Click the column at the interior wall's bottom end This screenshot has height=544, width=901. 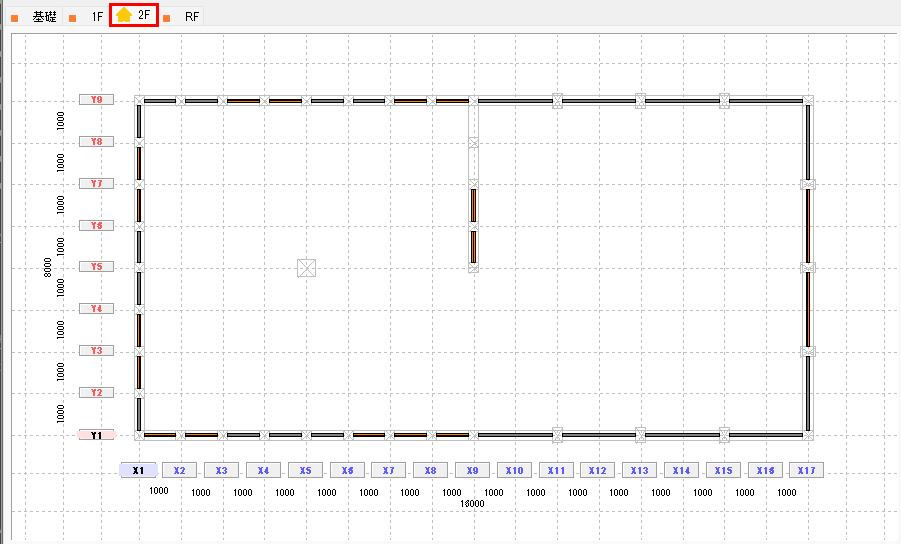pyautogui.click(x=473, y=267)
